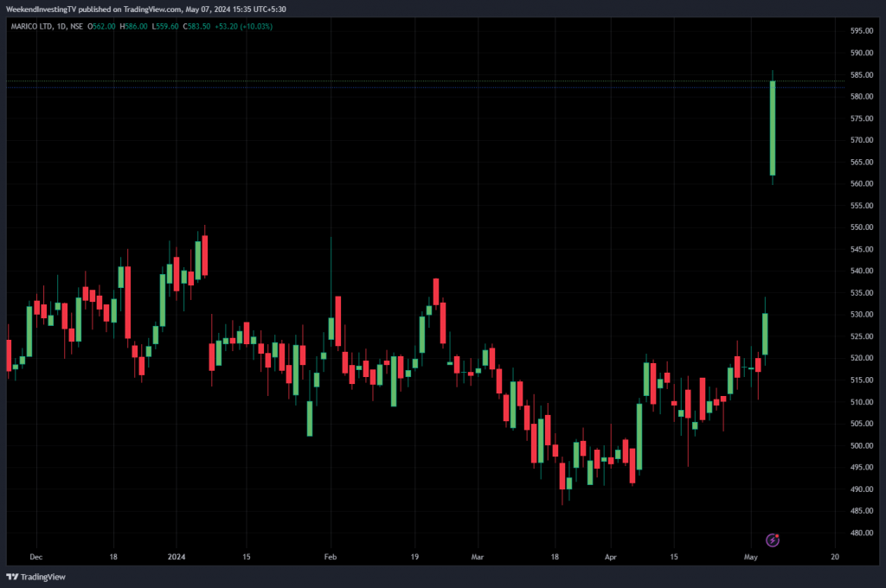Click the Dec label on time axis

click(x=35, y=556)
